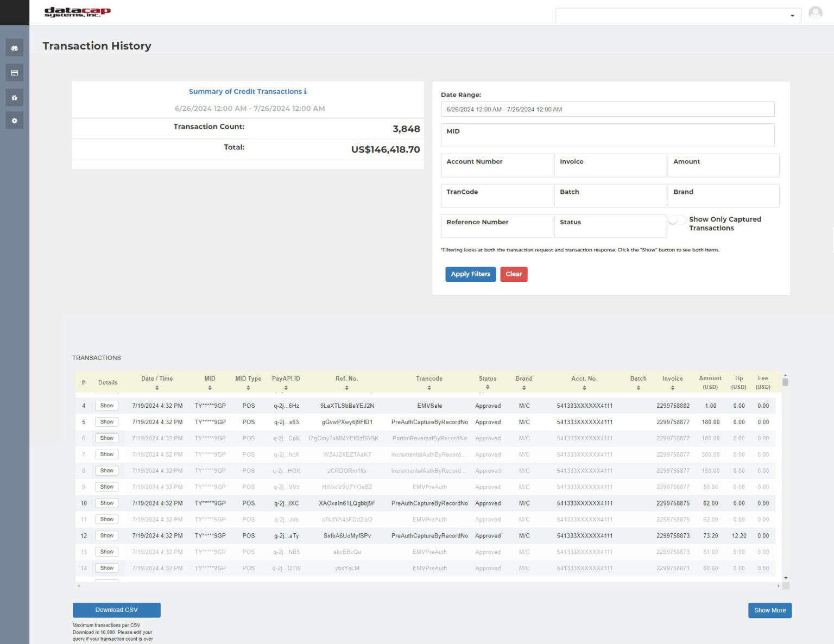Select the credit card Transactions sidebar icon

pos(15,72)
